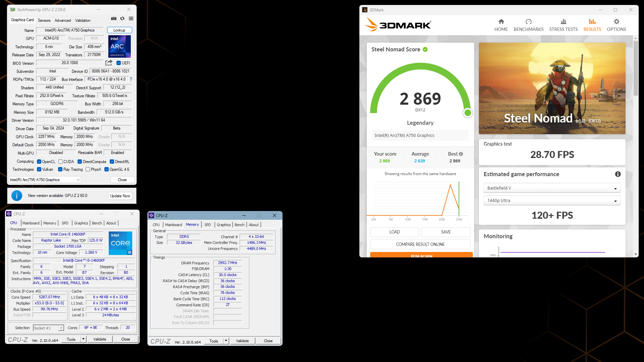Click the GPU-Z title bar app icon
This screenshot has width=644, height=362.
(13, 10)
